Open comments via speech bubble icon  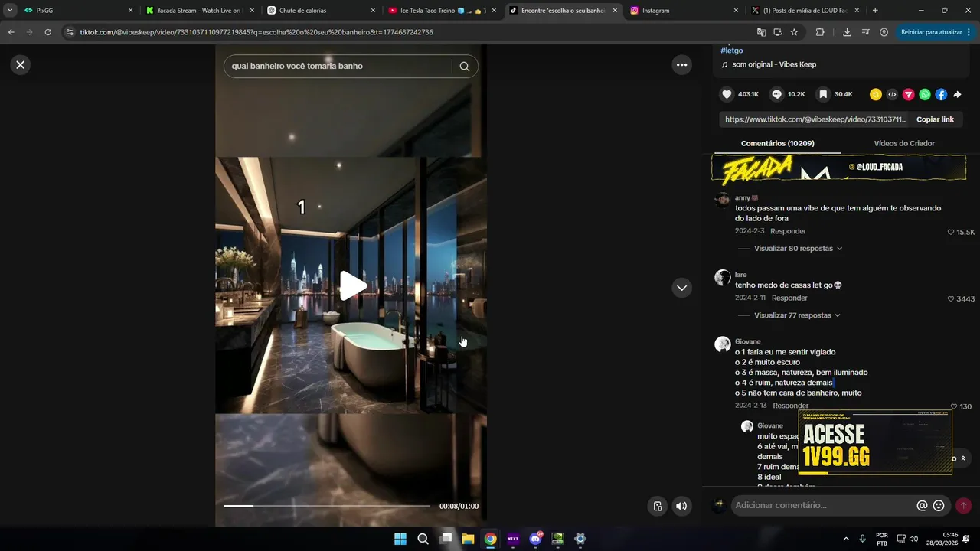point(776,94)
